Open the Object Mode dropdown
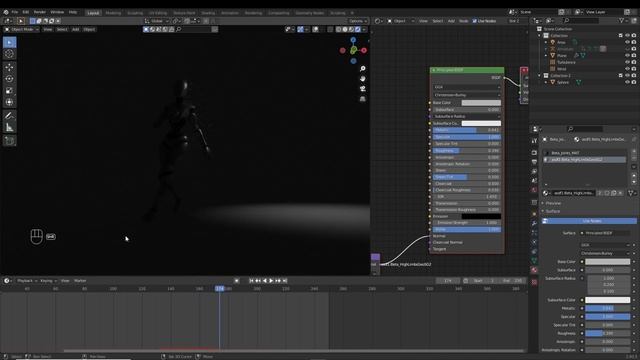 21,29
